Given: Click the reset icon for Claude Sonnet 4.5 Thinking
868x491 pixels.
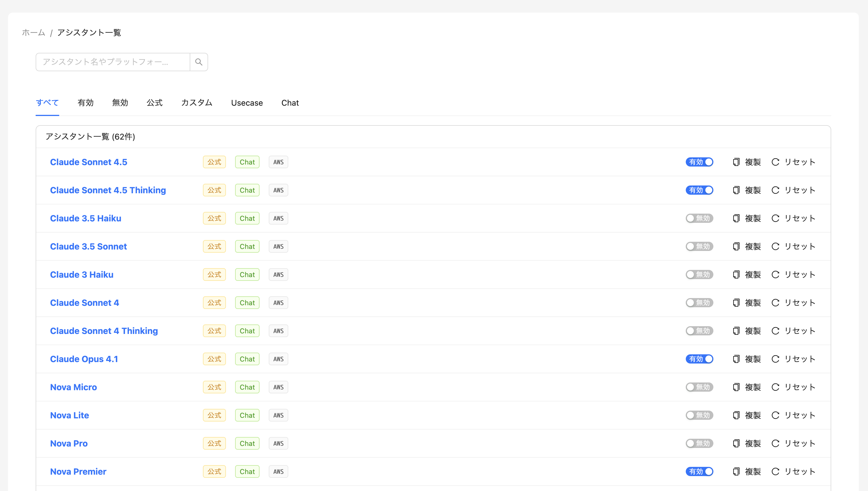Looking at the screenshot, I should click(775, 190).
